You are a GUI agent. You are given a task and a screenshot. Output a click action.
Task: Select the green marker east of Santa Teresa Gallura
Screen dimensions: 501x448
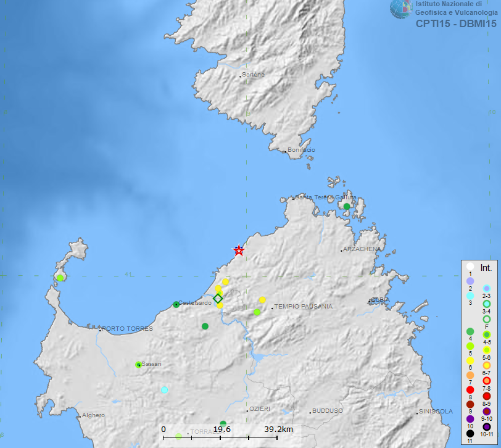pos(347,206)
